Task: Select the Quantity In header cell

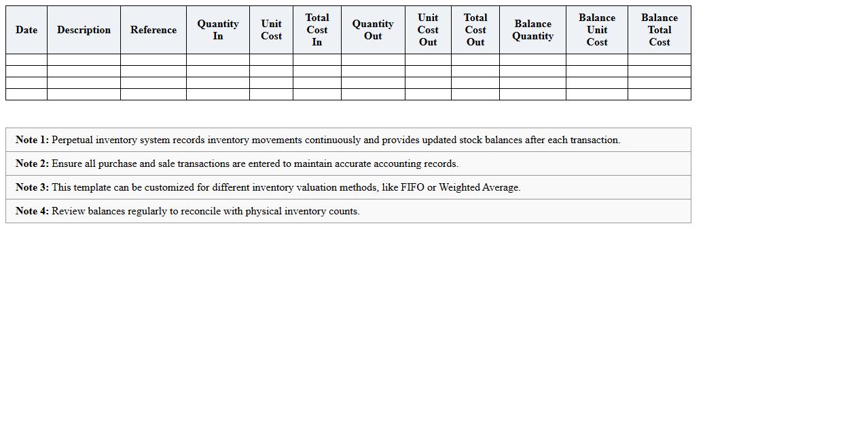Action: [218, 30]
